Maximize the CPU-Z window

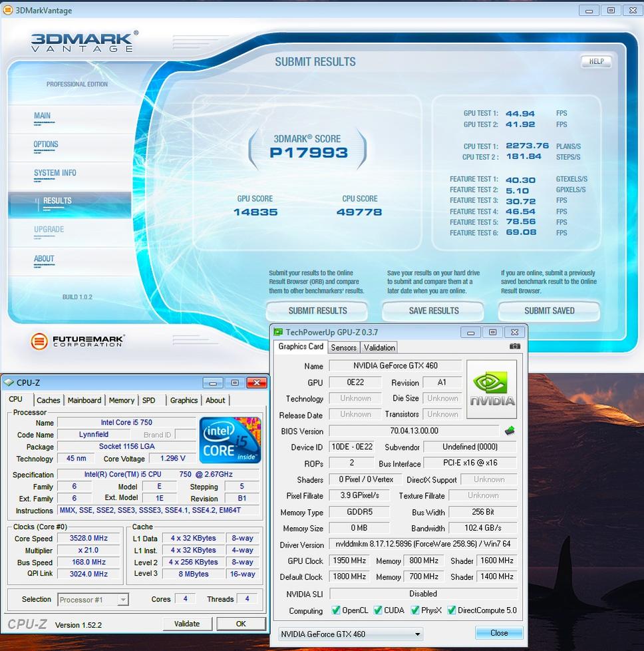click(235, 383)
